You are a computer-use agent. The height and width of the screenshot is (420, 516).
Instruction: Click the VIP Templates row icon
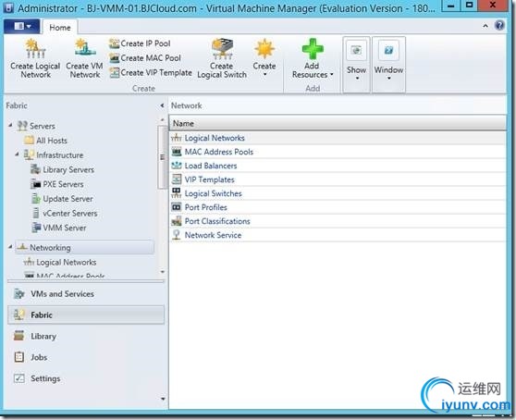(x=177, y=179)
